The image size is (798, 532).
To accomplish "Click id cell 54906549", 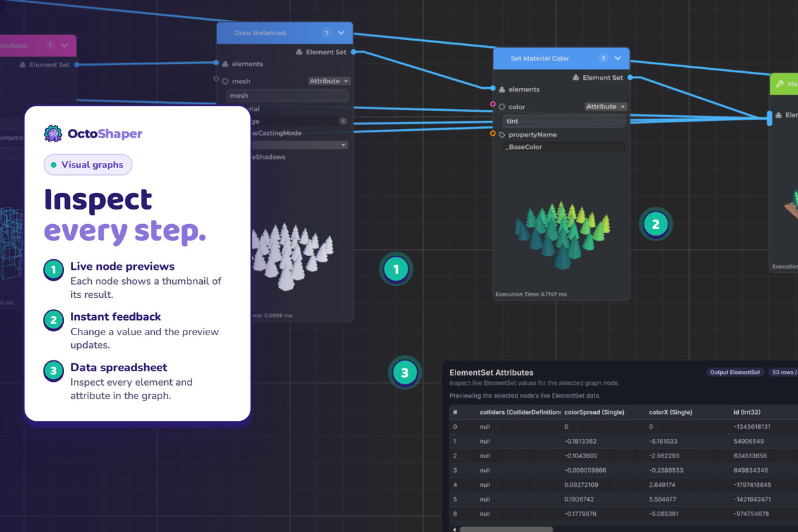I will pyautogui.click(x=748, y=442).
